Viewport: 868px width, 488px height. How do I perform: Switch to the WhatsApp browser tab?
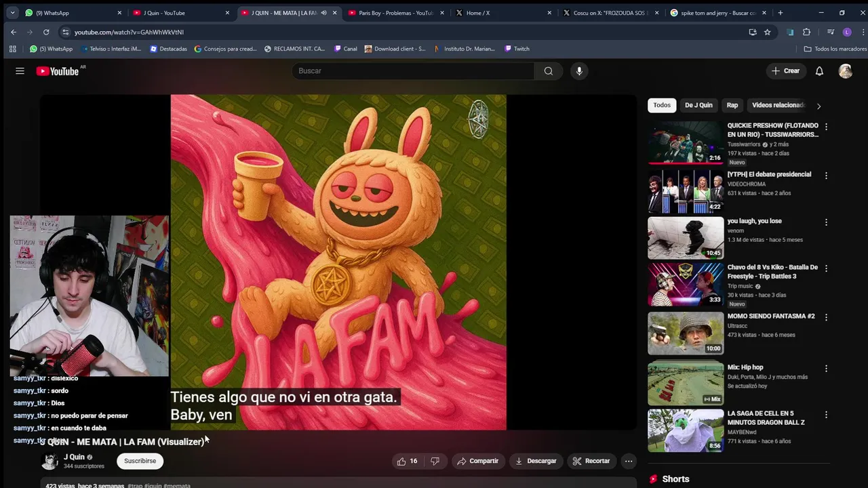point(73,13)
